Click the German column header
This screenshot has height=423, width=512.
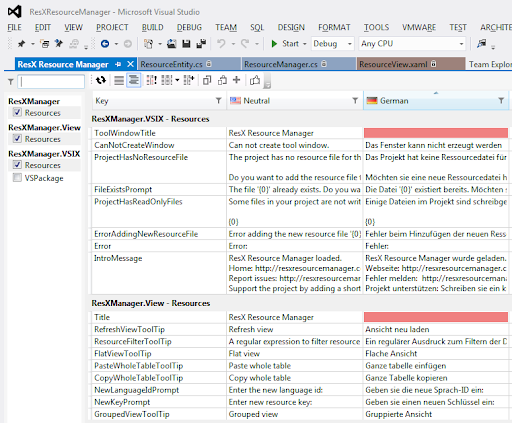pyautogui.click(x=436, y=101)
